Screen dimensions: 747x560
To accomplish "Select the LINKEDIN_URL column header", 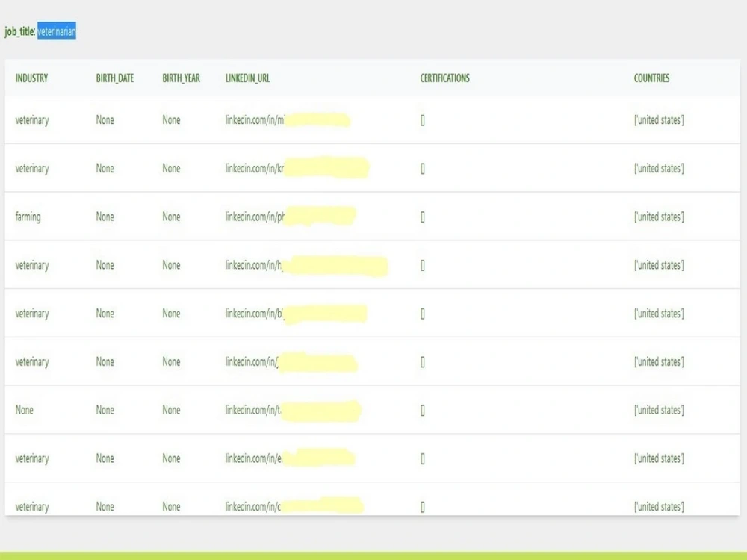I will click(x=248, y=78).
